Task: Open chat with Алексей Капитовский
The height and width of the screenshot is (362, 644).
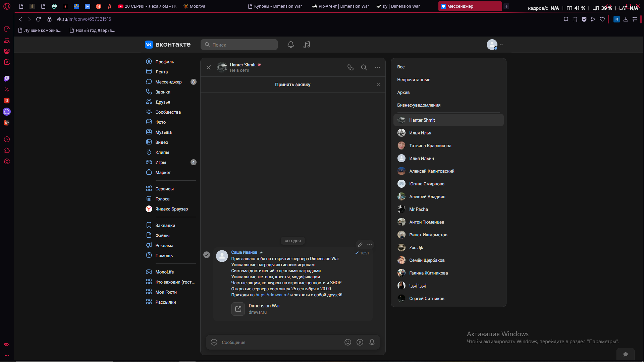Action: pos(448,171)
